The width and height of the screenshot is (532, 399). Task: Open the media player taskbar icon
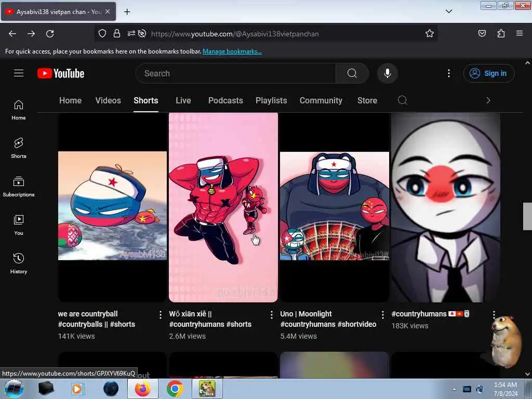[77, 389]
